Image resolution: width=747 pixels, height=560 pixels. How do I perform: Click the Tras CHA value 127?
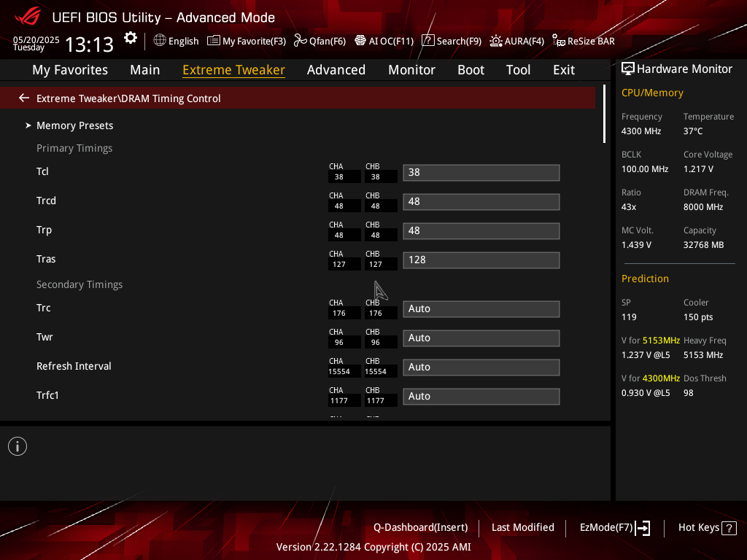[339, 264]
